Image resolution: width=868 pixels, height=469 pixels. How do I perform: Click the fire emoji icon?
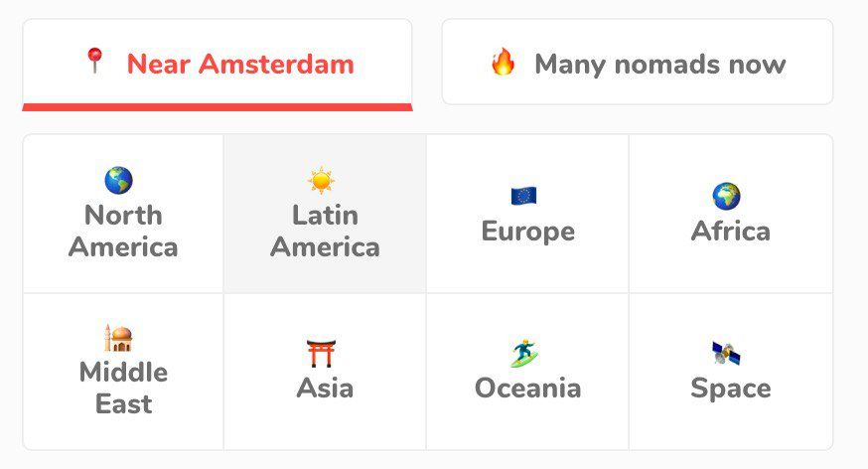pyautogui.click(x=504, y=63)
